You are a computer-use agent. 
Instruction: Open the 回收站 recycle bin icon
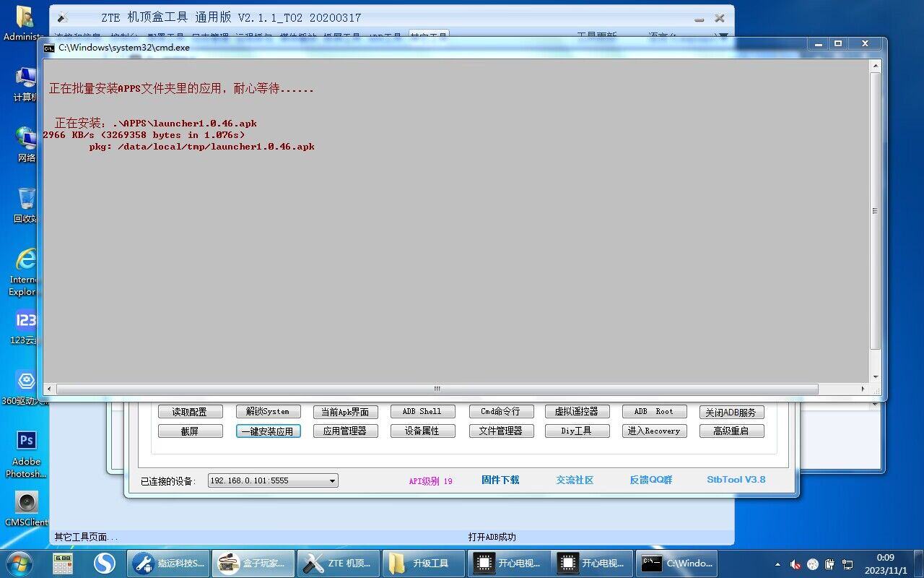[26, 205]
